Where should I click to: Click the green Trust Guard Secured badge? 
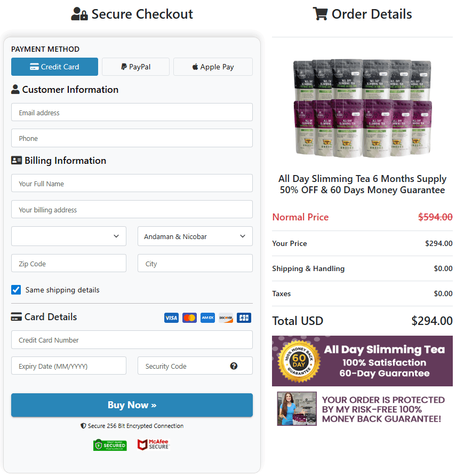110,445
